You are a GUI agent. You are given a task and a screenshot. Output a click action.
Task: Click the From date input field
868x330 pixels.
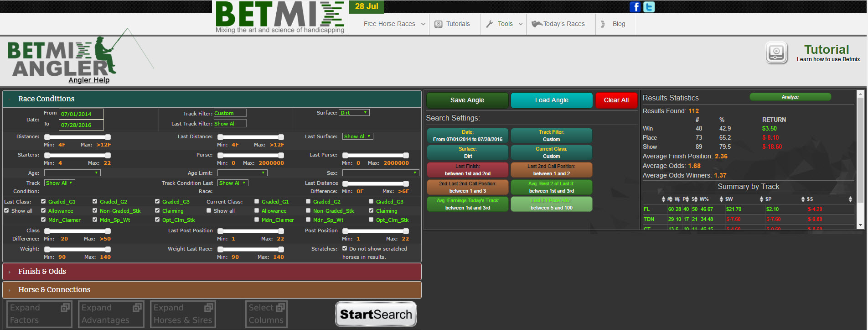click(82, 114)
